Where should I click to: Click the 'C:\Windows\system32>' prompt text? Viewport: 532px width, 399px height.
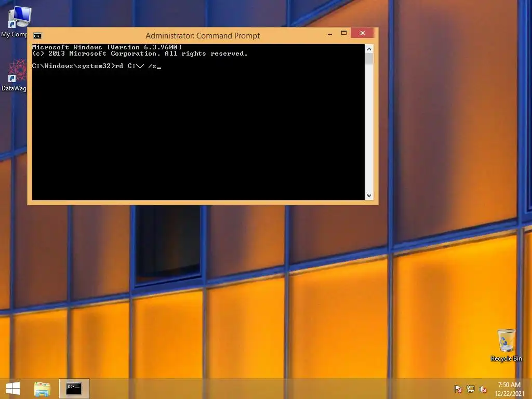point(73,66)
